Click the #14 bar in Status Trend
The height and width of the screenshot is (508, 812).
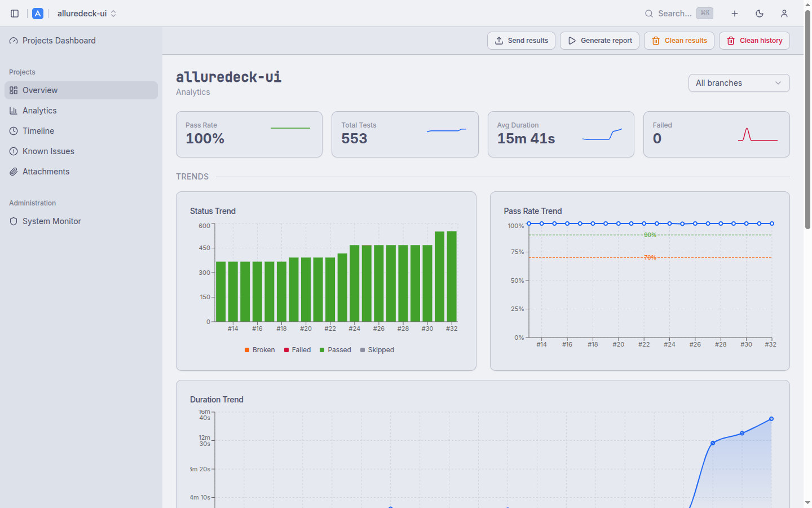coord(233,292)
